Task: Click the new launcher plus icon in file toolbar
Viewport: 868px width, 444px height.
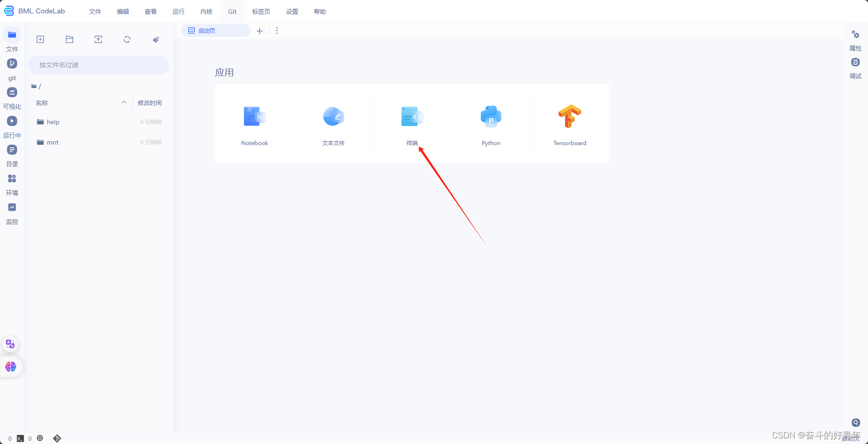Action: pos(40,39)
